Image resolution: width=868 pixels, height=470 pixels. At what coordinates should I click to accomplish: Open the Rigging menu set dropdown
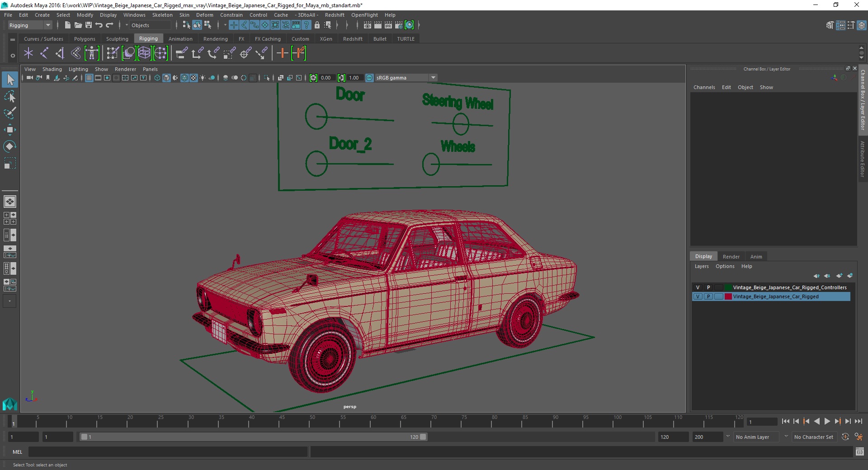coord(30,25)
